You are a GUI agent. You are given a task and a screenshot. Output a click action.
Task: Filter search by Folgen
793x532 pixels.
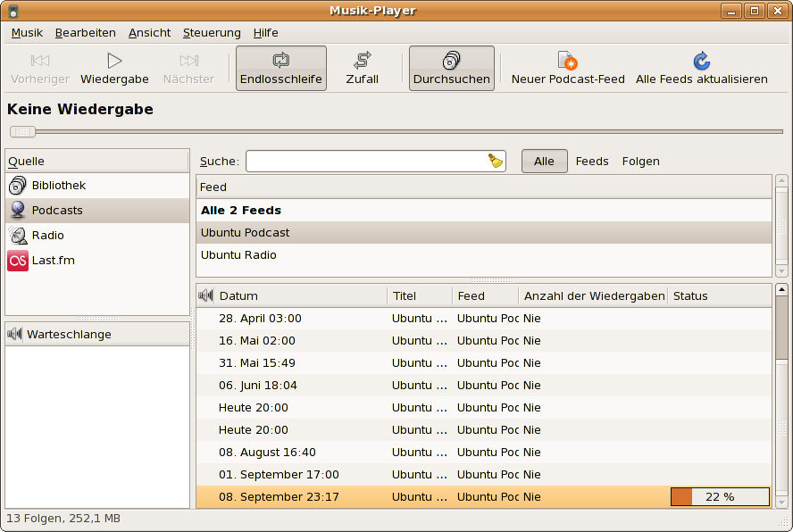click(640, 161)
